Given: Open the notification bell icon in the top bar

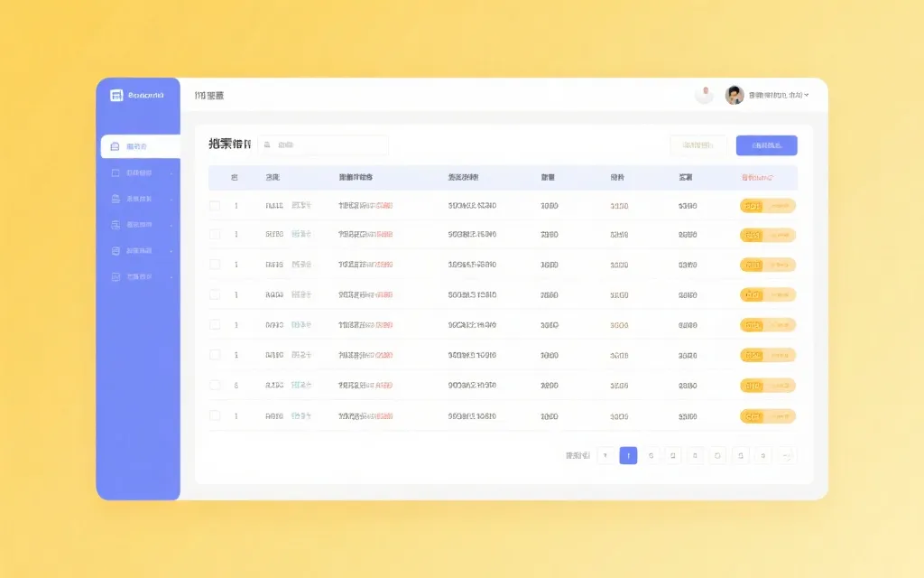Looking at the screenshot, I should coord(705,95).
